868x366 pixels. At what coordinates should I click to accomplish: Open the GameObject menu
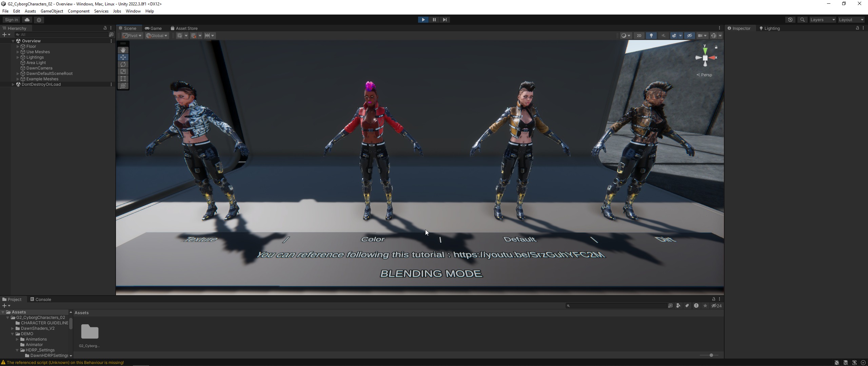[52, 11]
